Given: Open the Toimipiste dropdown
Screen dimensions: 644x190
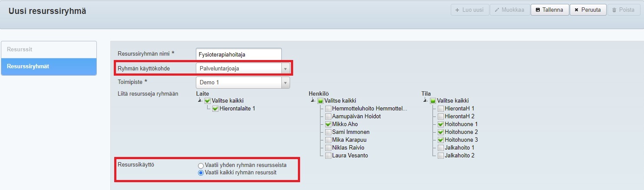Looking at the screenshot, I should coord(242,82).
